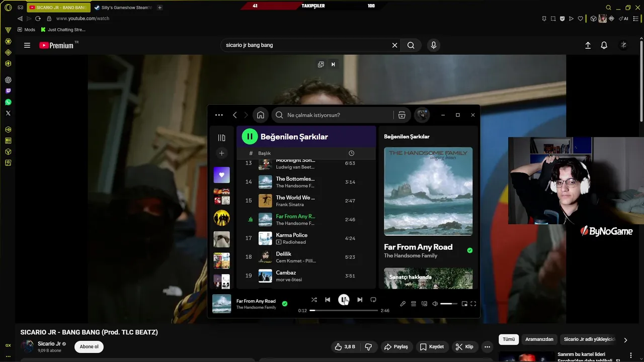Skip to next track in Spotify
Image resolution: width=644 pixels, height=362 pixels.
pyautogui.click(x=360, y=300)
